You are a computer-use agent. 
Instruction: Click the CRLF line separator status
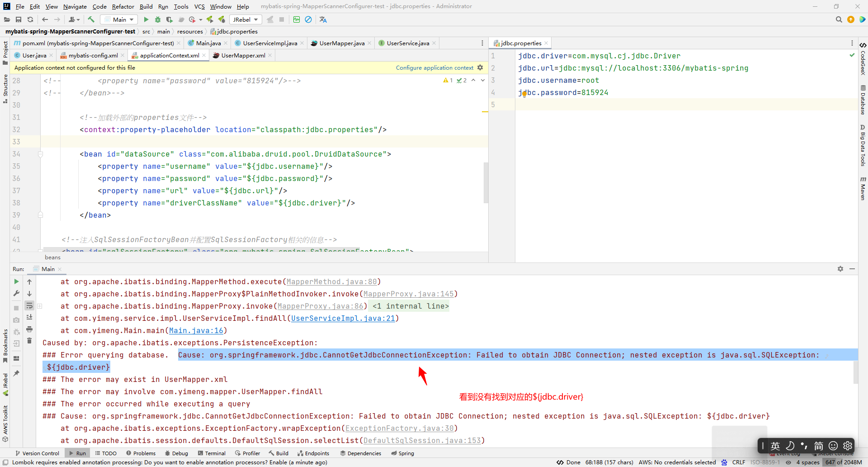pos(739,462)
